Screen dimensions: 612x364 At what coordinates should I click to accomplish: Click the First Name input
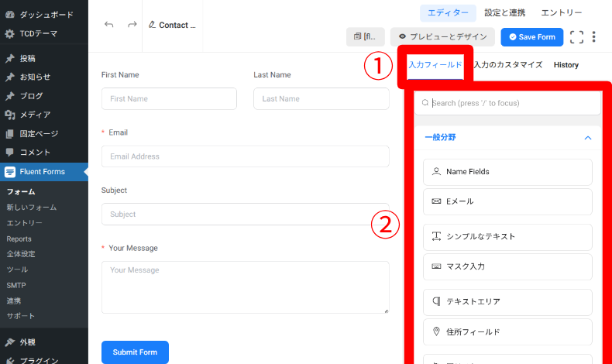169,98
